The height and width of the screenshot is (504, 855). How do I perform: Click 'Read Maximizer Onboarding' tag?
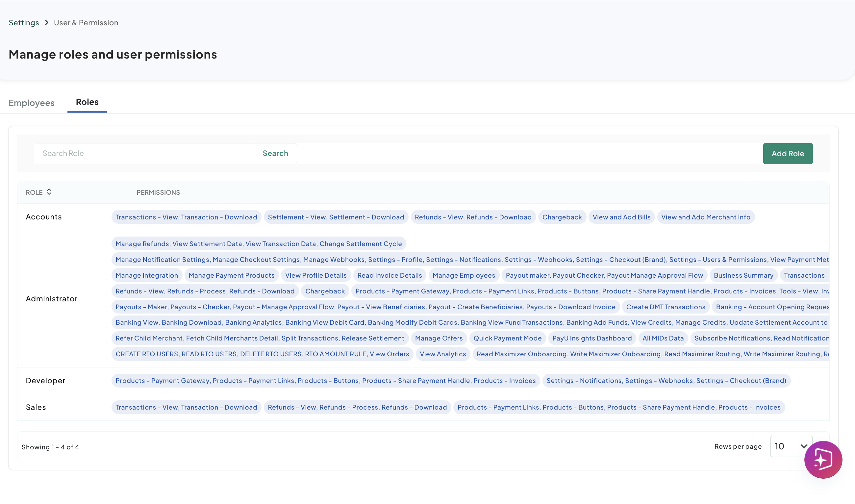(651, 354)
